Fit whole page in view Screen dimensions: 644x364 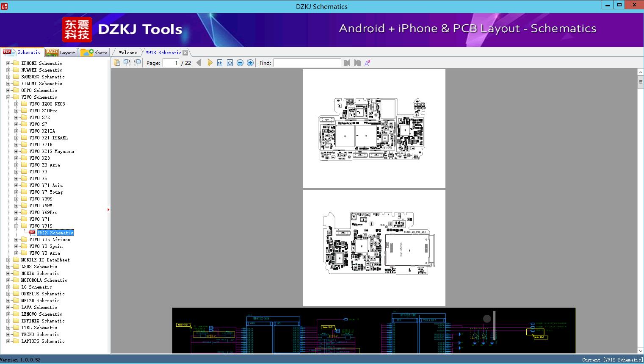[x=230, y=63]
